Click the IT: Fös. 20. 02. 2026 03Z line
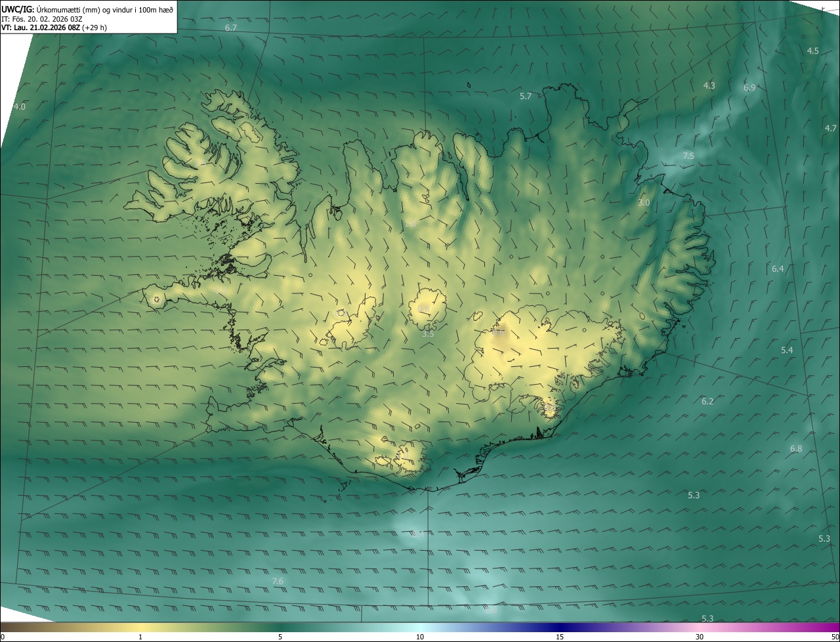 click(42, 19)
